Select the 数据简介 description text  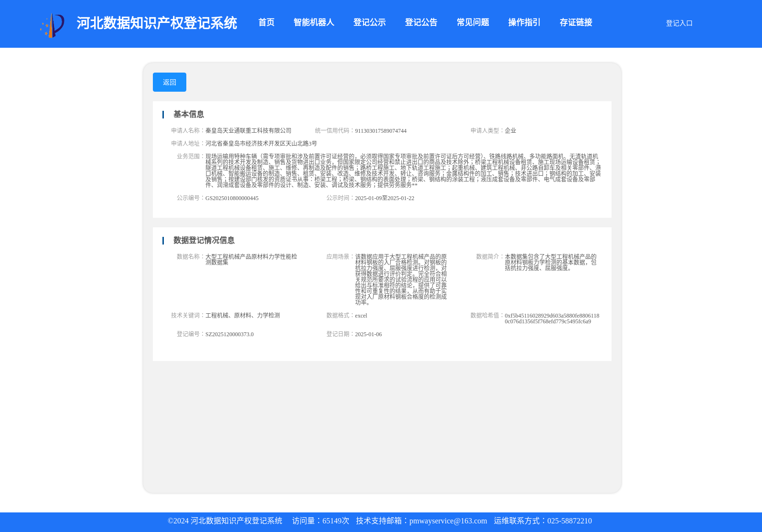click(x=550, y=262)
